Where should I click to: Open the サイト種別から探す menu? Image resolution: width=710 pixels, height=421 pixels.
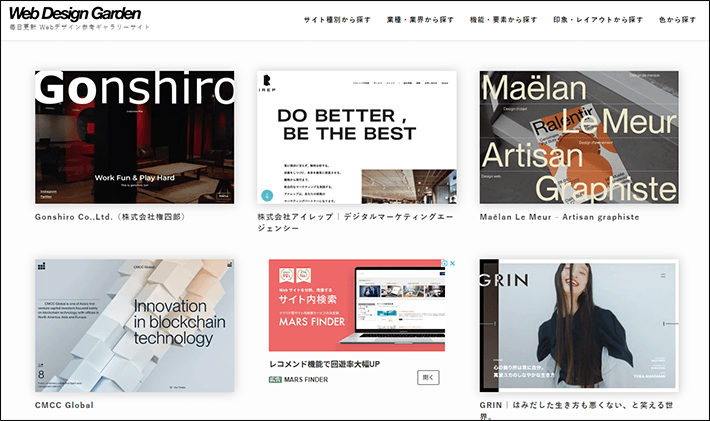coord(337,20)
